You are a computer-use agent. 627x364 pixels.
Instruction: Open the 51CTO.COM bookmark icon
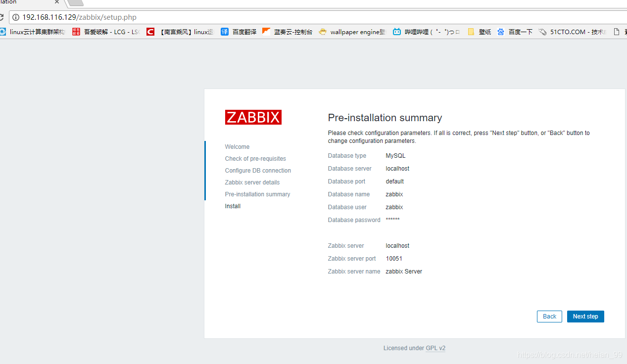pyautogui.click(x=542, y=32)
